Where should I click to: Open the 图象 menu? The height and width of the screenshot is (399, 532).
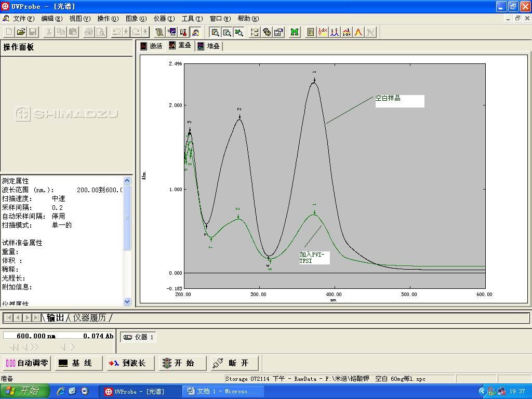(136, 19)
